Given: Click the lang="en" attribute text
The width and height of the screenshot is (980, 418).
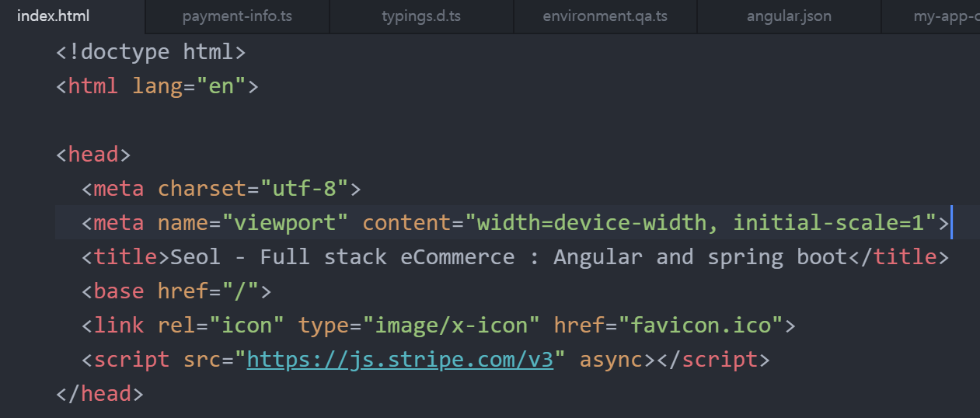Looking at the screenshot, I should pyautogui.click(x=190, y=86).
